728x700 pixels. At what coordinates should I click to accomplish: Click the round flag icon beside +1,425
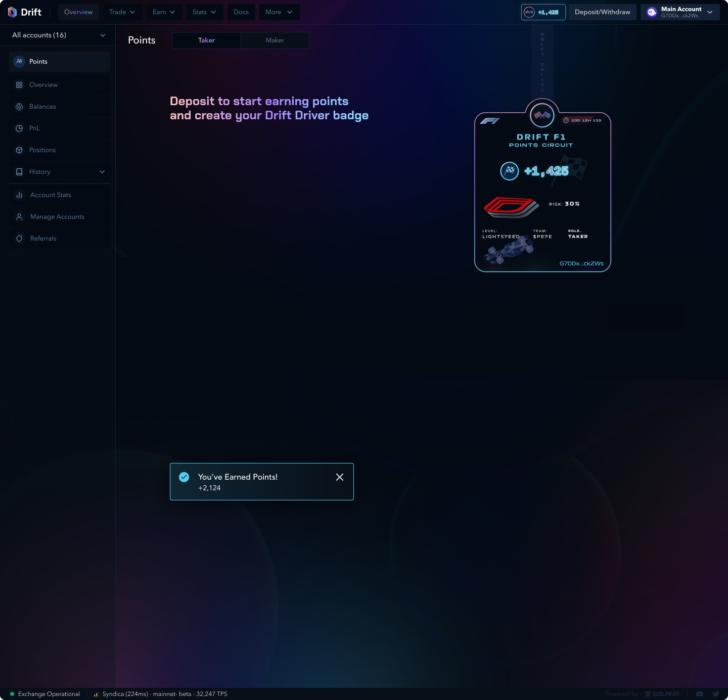(510, 171)
